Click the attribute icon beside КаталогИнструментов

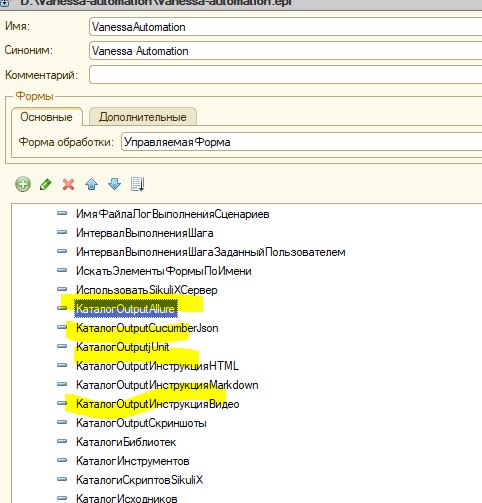pyautogui.click(x=62, y=460)
